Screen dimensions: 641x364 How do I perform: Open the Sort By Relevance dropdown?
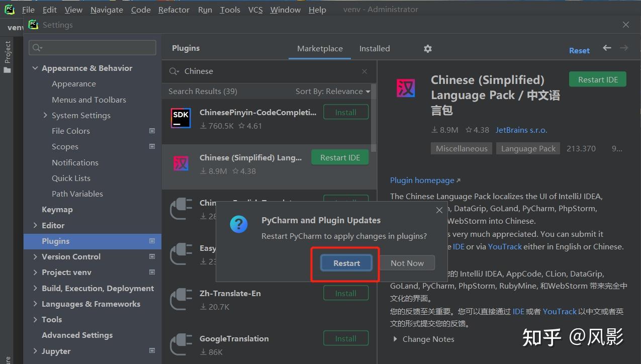[332, 91]
